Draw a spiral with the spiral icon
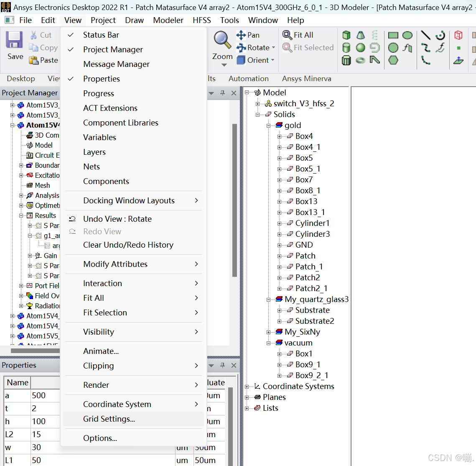The width and height of the screenshot is (476, 466). (375, 48)
